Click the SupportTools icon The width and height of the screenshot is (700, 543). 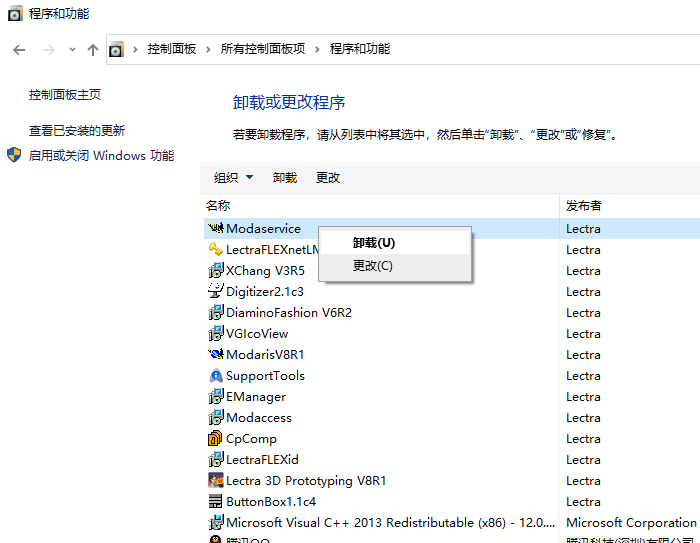[216, 375]
